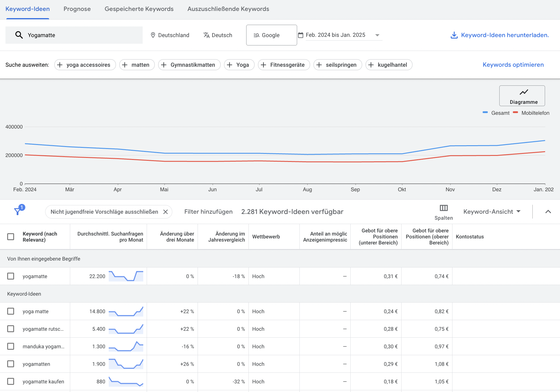
Task: Check the yogamatte row checkbox
Action: click(x=11, y=276)
